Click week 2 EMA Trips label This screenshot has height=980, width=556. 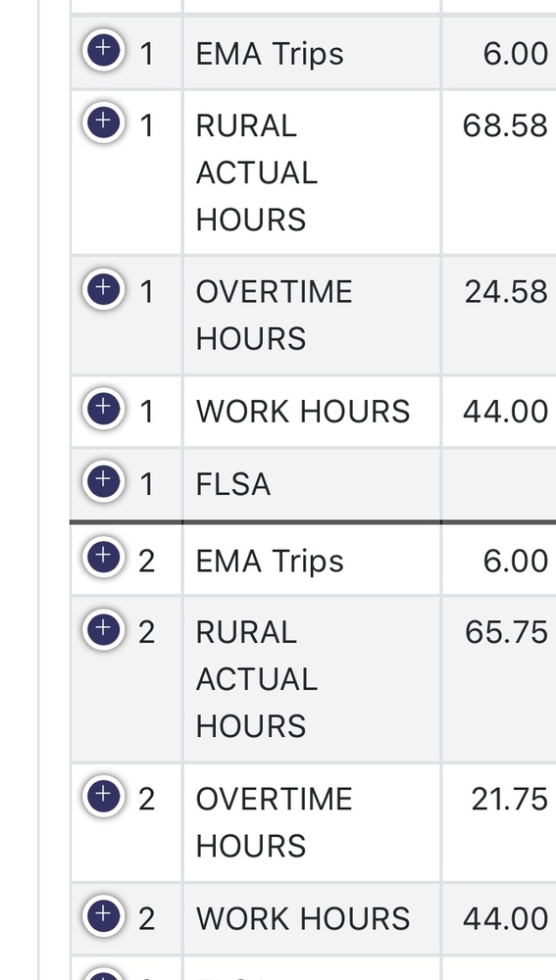pyautogui.click(x=270, y=561)
